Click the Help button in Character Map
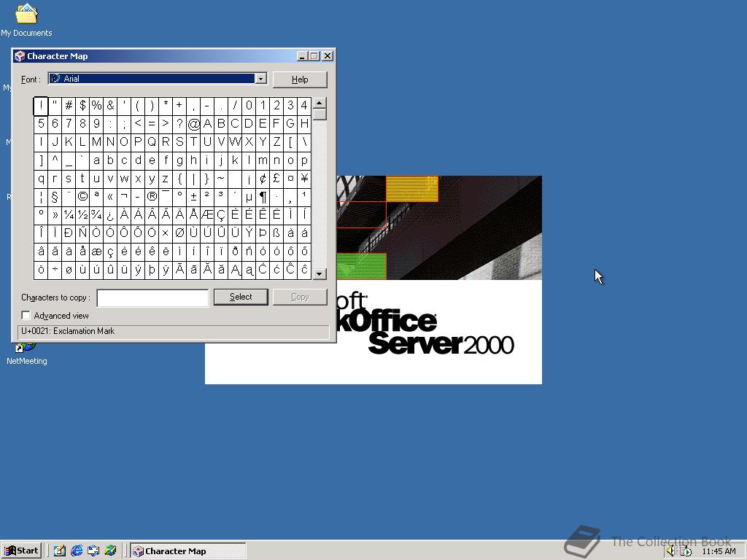 (300, 79)
